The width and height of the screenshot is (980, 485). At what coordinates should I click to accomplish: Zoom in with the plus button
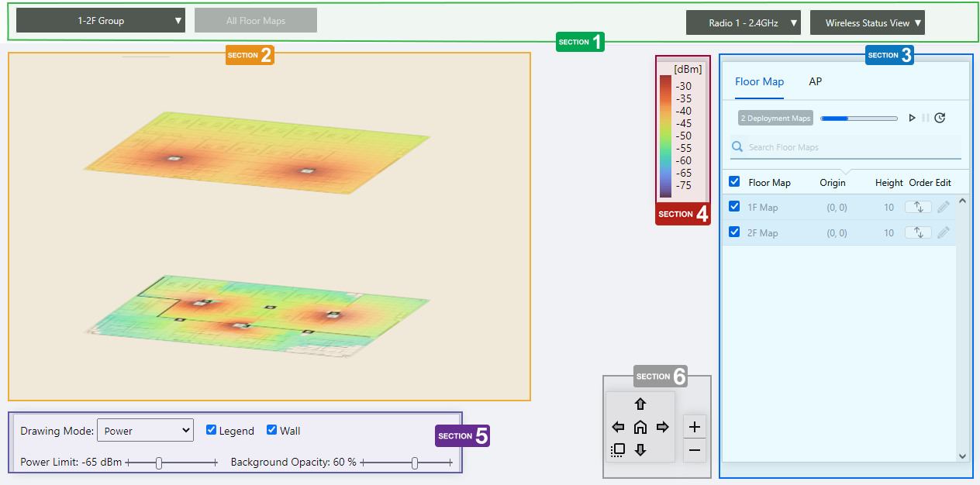[695, 426]
